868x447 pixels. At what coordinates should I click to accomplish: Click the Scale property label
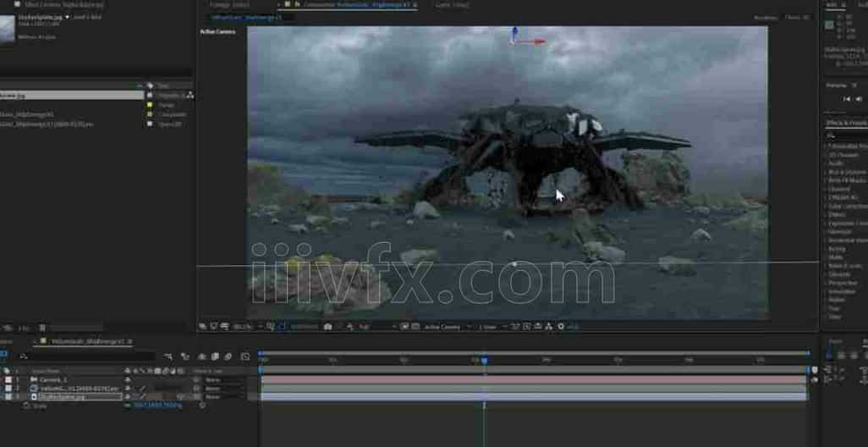pyautogui.click(x=41, y=406)
